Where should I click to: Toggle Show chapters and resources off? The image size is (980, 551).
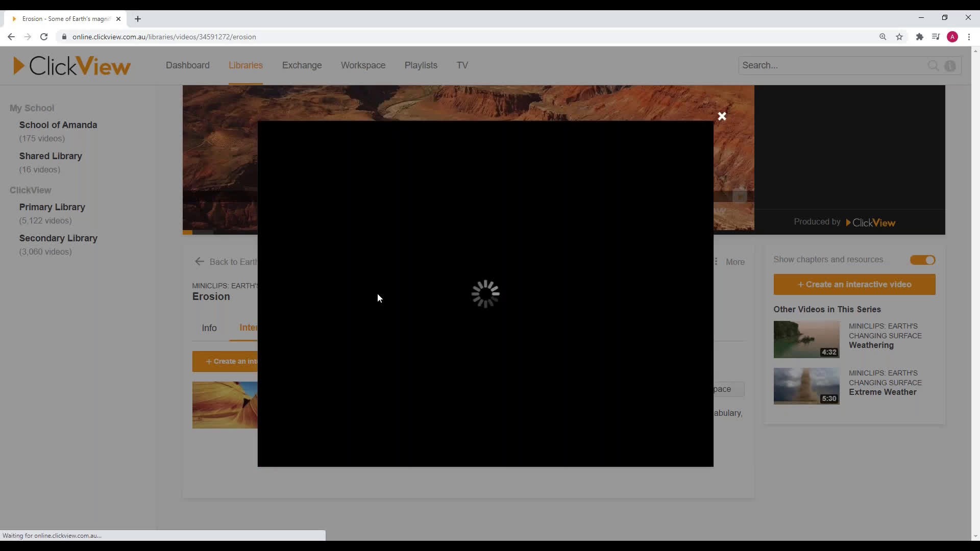pyautogui.click(x=922, y=260)
